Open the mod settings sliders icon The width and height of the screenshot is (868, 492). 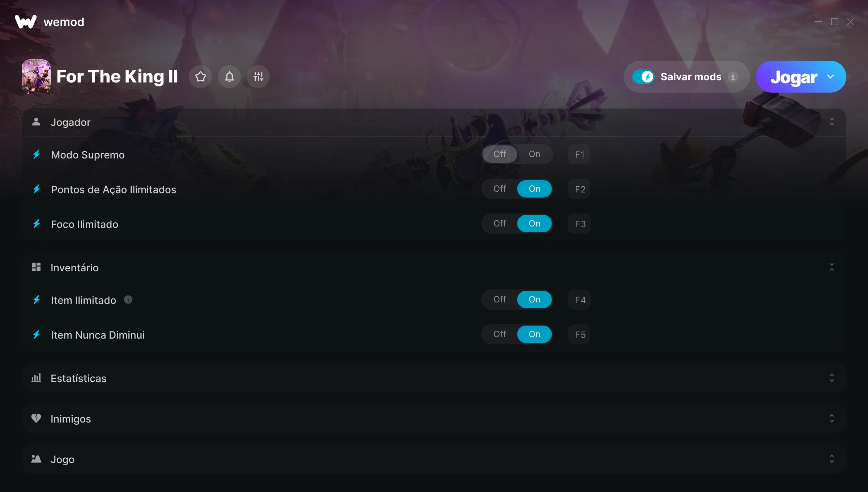coord(258,77)
